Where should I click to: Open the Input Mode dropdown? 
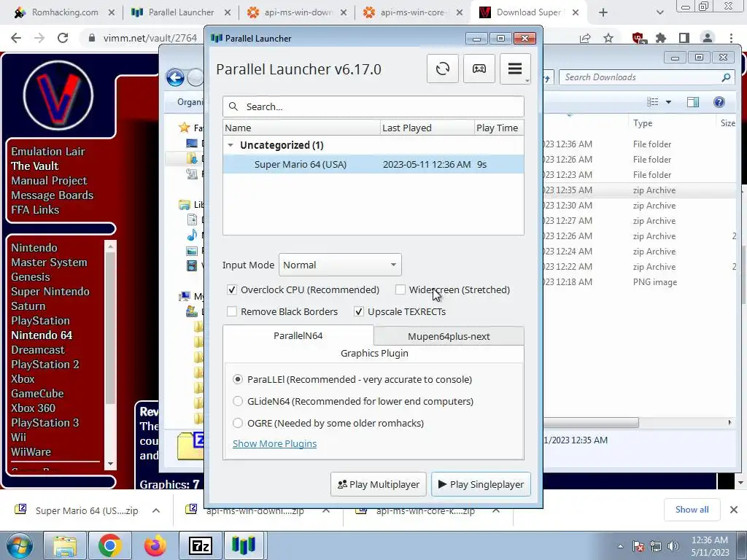[340, 265]
